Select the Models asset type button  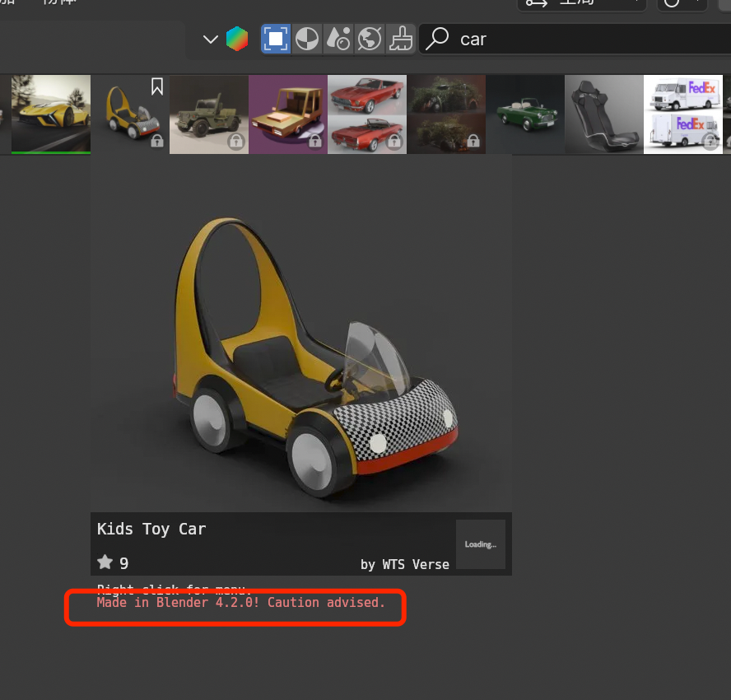pyautogui.click(x=276, y=39)
